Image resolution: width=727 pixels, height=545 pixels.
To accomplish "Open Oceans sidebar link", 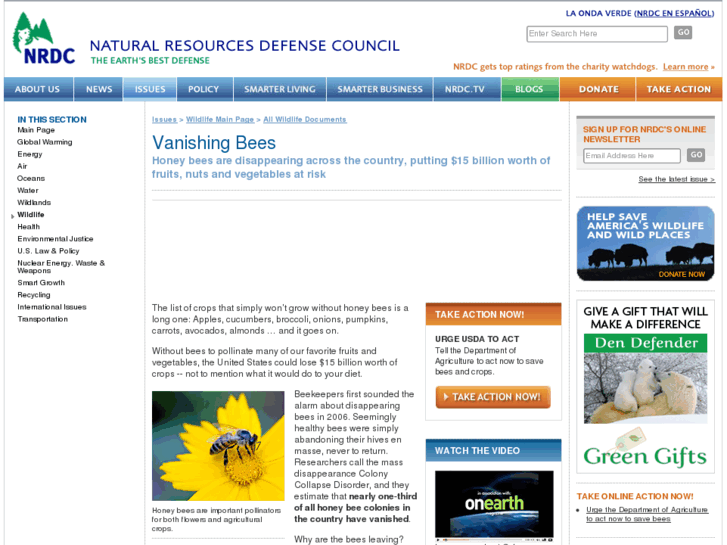I will pos(31,178).
